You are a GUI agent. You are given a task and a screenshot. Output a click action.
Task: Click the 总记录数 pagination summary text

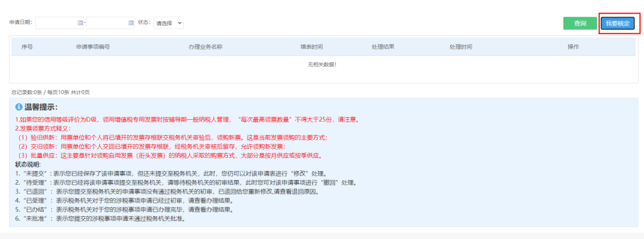coord(51,92)
